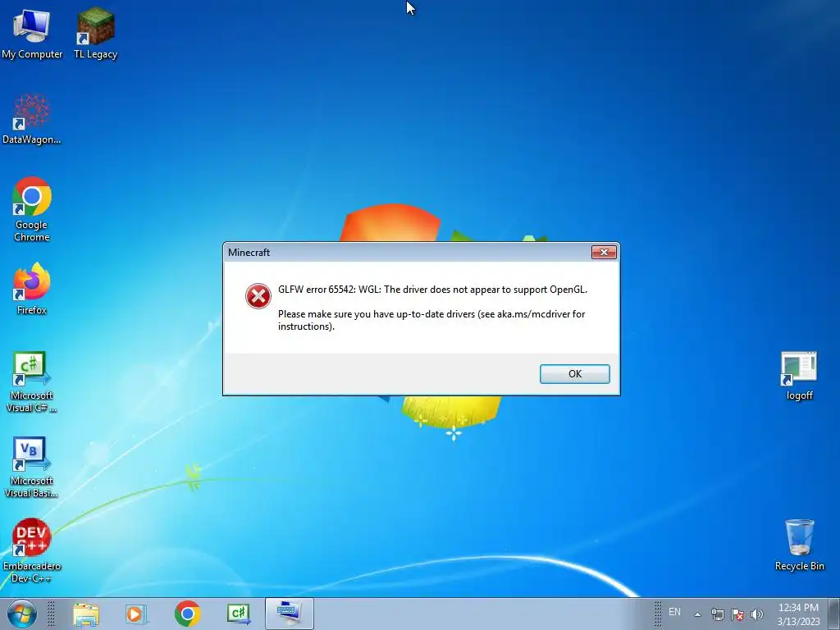Show hidden tray icons arrow
This screenshot has width=840, height=630.
pos(697,614)
